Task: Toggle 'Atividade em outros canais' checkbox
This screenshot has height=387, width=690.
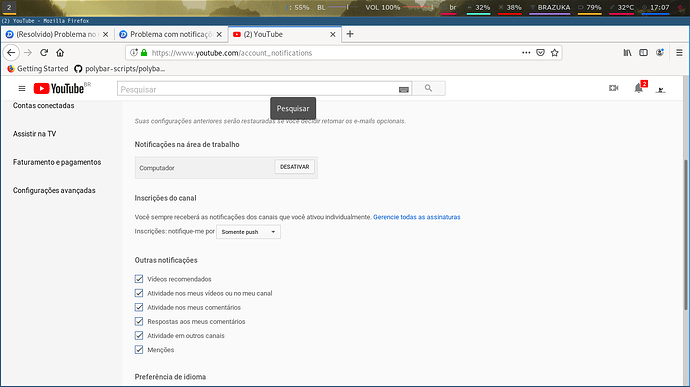Action: click(139, 335)
